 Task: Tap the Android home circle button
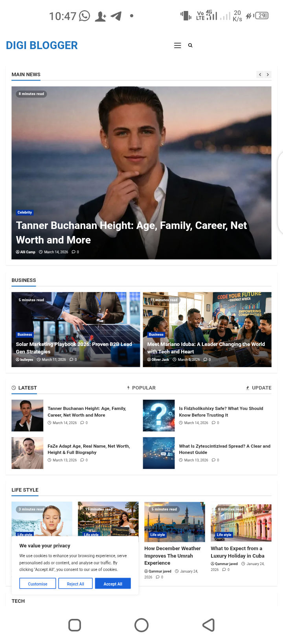point(141,625)
